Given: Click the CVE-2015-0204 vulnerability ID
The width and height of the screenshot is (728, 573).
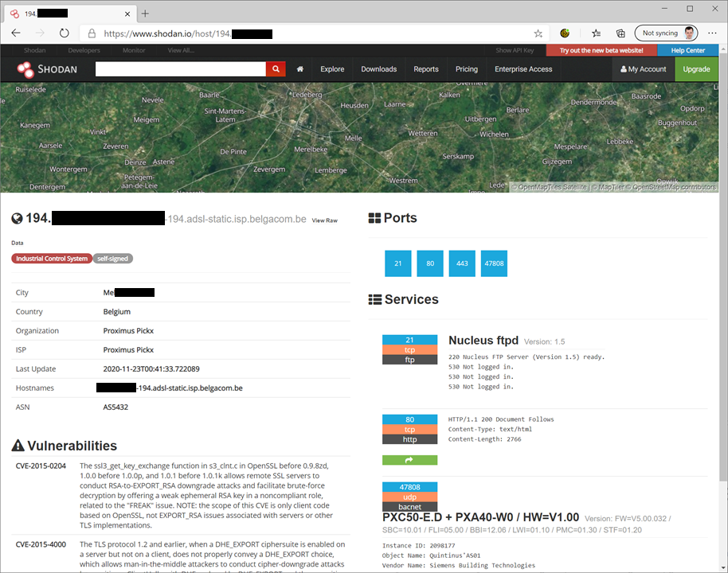Looking at the screenshot, I should (41, 466).
